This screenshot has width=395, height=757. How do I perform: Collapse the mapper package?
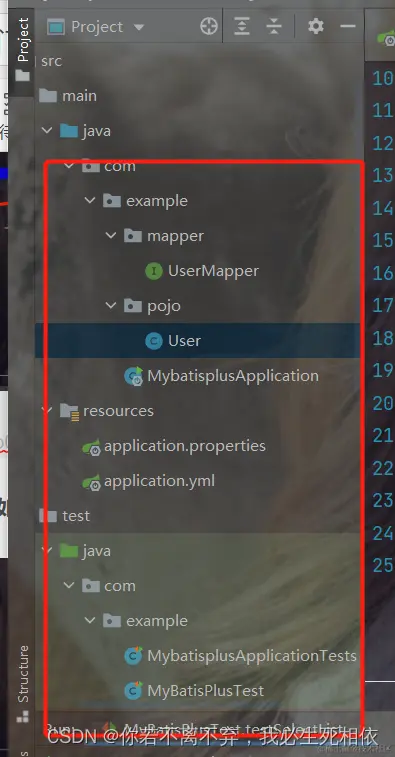click(x=111, y=236)
